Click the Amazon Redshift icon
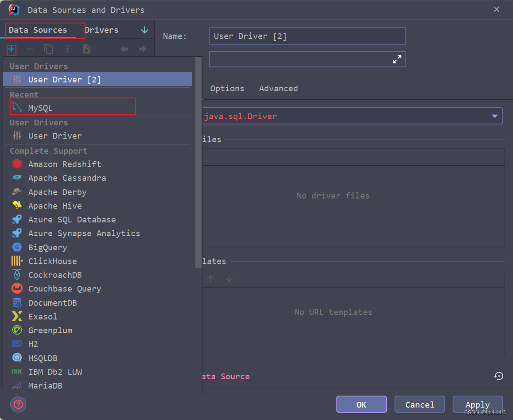Viewport: 513px width, 420px height. tap(17, 164)
